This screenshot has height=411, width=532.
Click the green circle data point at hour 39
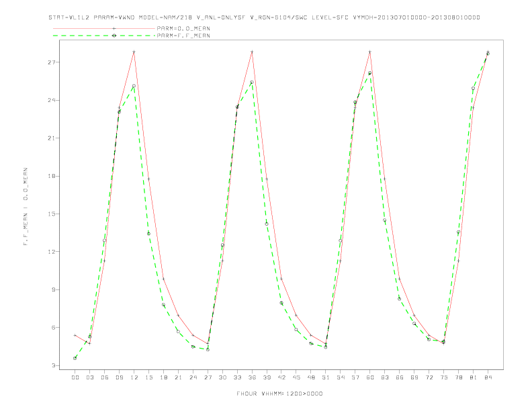[x=267, y=224]
